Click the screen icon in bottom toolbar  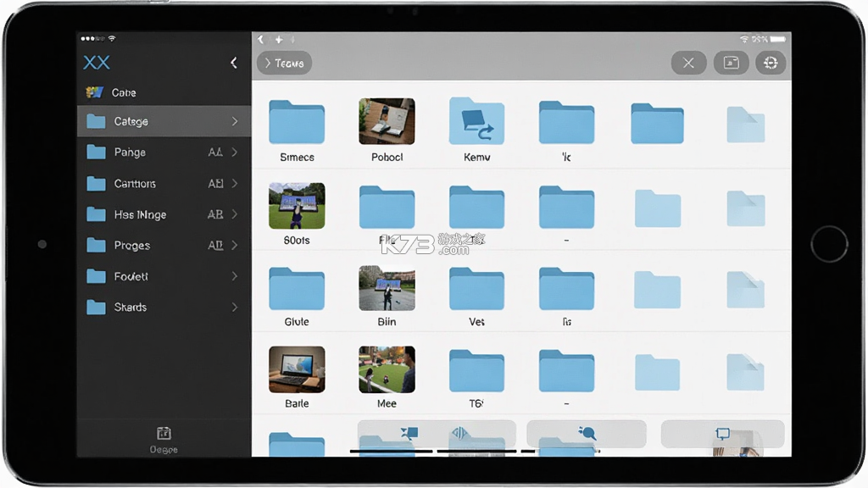[x=722, y=433]
